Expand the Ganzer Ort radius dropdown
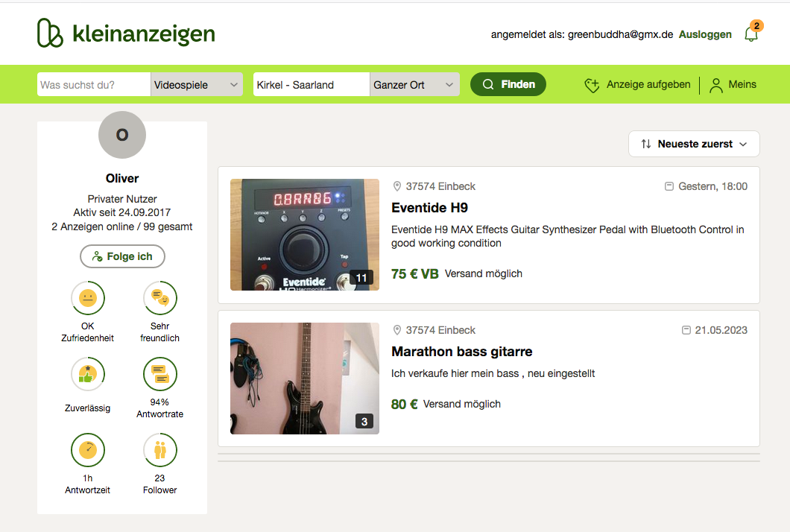The width and height of the screenshot is (790, 532). point(414,85)
